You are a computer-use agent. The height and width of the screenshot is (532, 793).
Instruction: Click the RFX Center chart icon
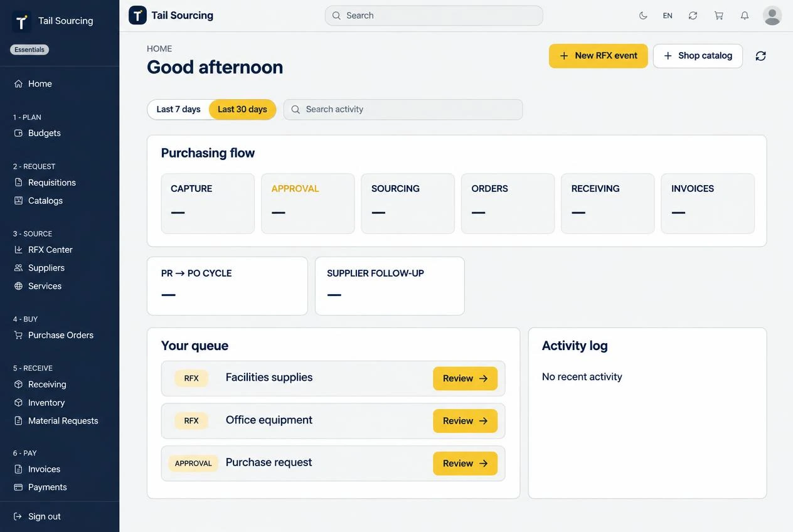18,250
